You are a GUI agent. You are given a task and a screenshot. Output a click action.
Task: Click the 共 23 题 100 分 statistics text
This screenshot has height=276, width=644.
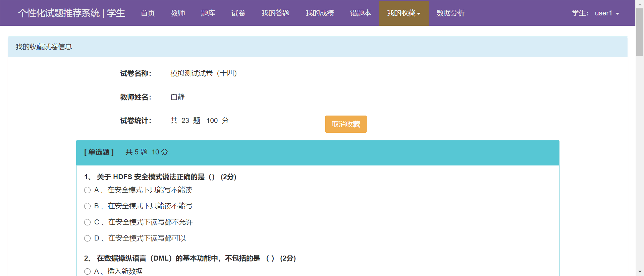(x=200, y=121)
